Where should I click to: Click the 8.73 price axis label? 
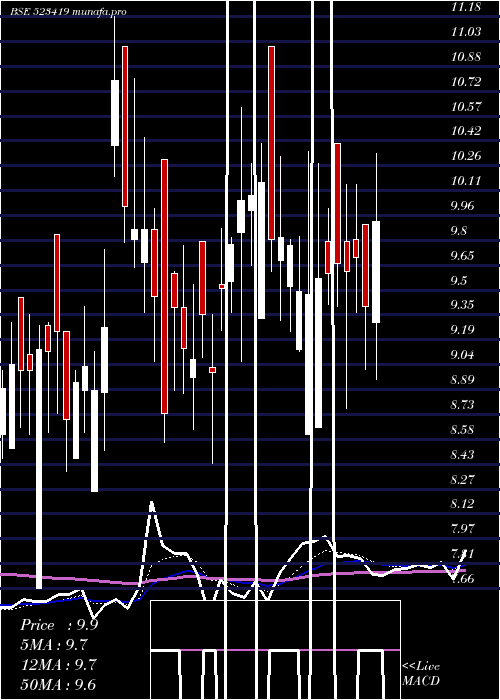pyautogui.click(x=463, y=404)
